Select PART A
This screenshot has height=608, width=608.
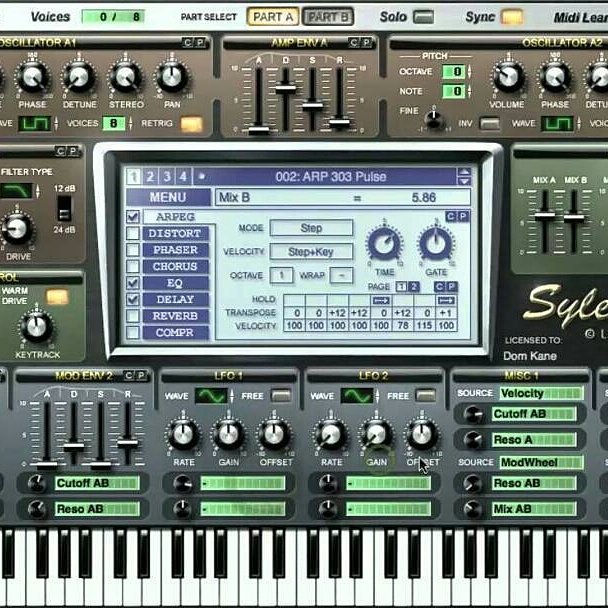[273, 17]
